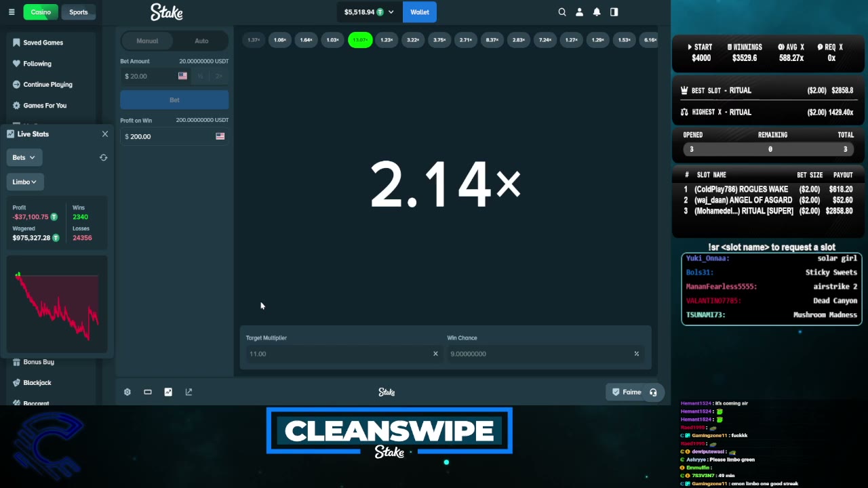The width and height of the screenshot is (868, 488).
Task: Open the notifications bell icon
Action: click(597, 12)
